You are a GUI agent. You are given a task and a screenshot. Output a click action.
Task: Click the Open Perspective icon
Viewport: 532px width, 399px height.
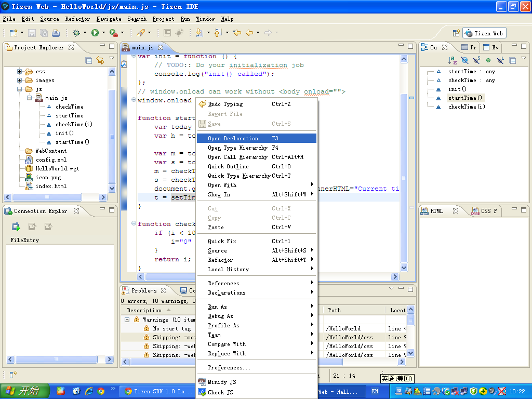click(456, 33)
